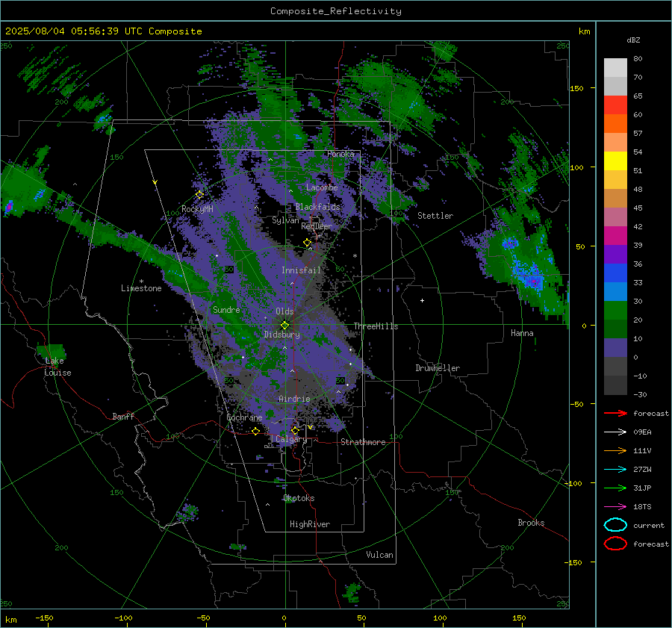Click the white plus marker west of Hanna
Viewport: 672px width, 628px height.
422,300
